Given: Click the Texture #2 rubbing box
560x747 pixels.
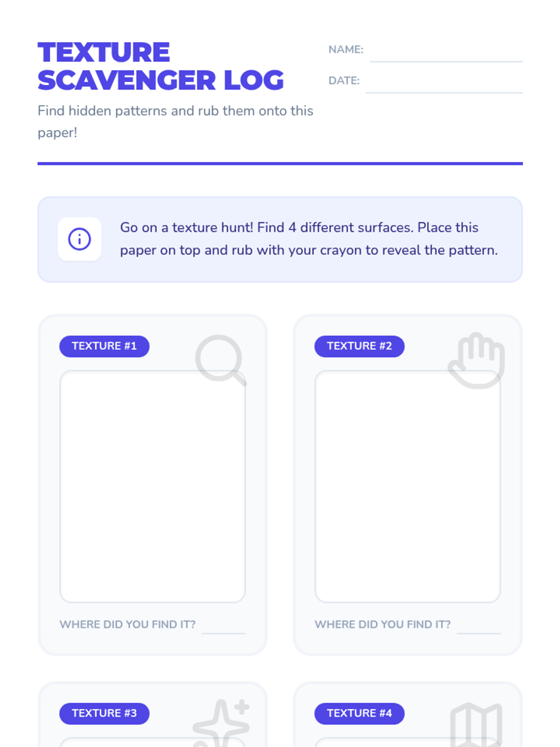Looking at the screenshot, I should [407, 486].
